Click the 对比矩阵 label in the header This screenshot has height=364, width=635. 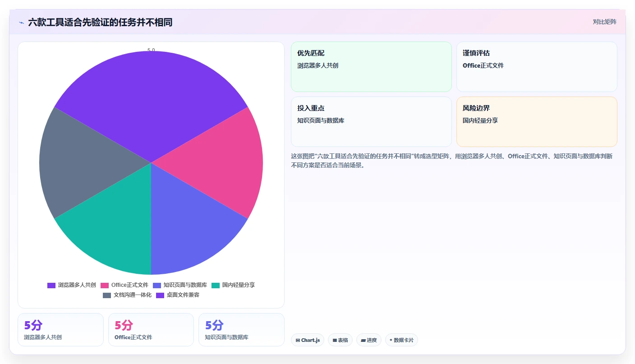pos(604,22)
